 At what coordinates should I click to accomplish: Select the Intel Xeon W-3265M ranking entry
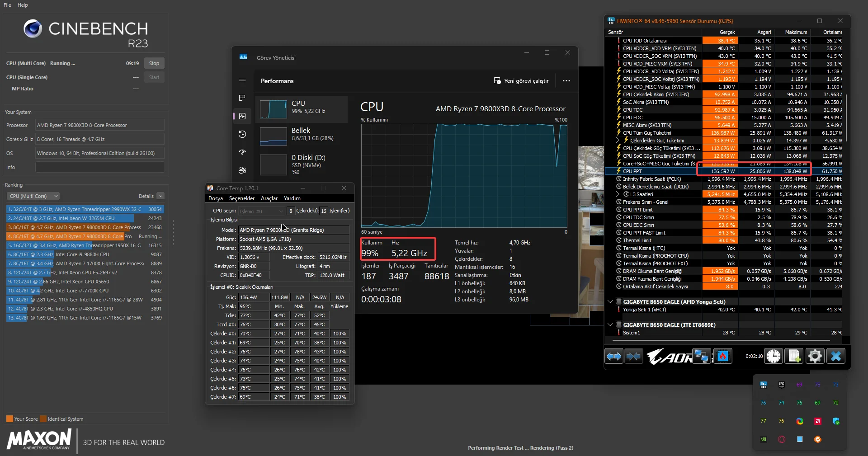tap(85, 218)
